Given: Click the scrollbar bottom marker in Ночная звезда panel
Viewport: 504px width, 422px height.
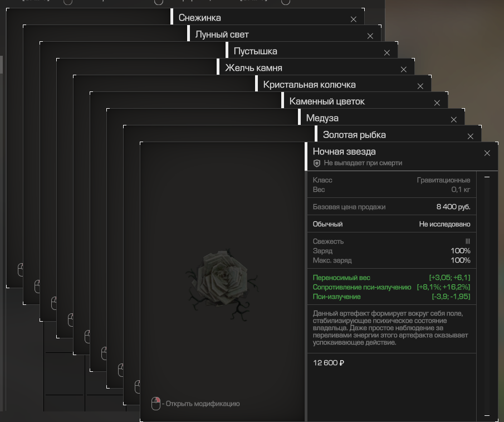Looking at the screenshot, I should (x=487, y=415).
